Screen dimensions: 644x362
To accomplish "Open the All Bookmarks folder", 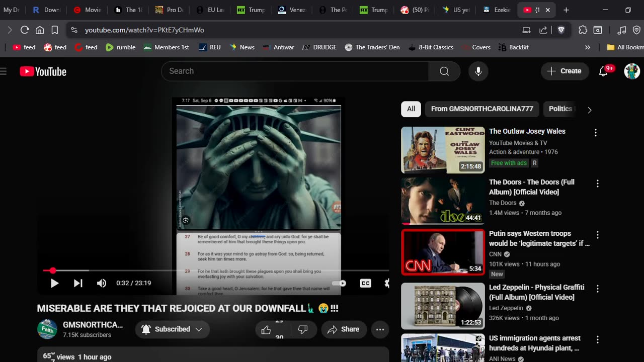I will tap(625, 47).
